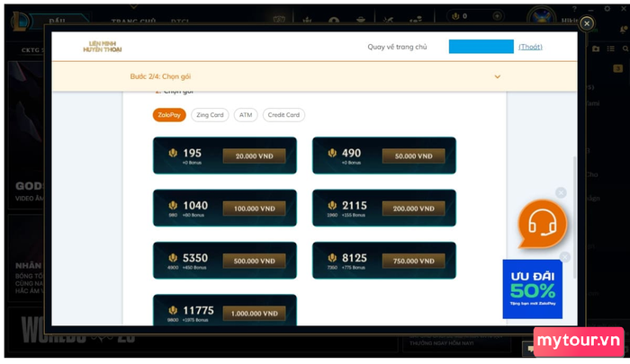Screen dimensions: 630x364
Task: Choose the 11775 RP 1.000.000 VND package
Action: (x=225, y=310)
